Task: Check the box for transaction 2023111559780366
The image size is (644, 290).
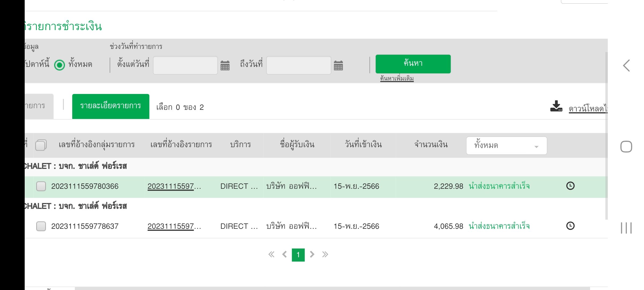Action: [41, 186]
